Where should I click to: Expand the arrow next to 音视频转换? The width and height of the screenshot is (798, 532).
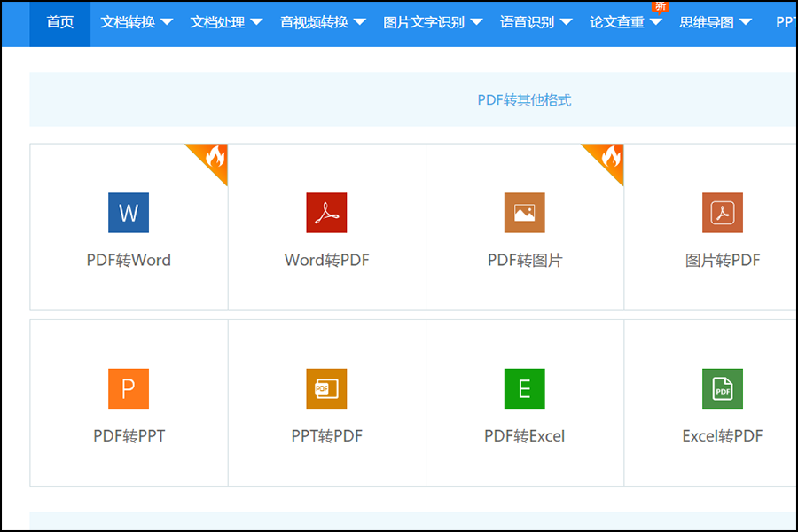coord(360,22)
